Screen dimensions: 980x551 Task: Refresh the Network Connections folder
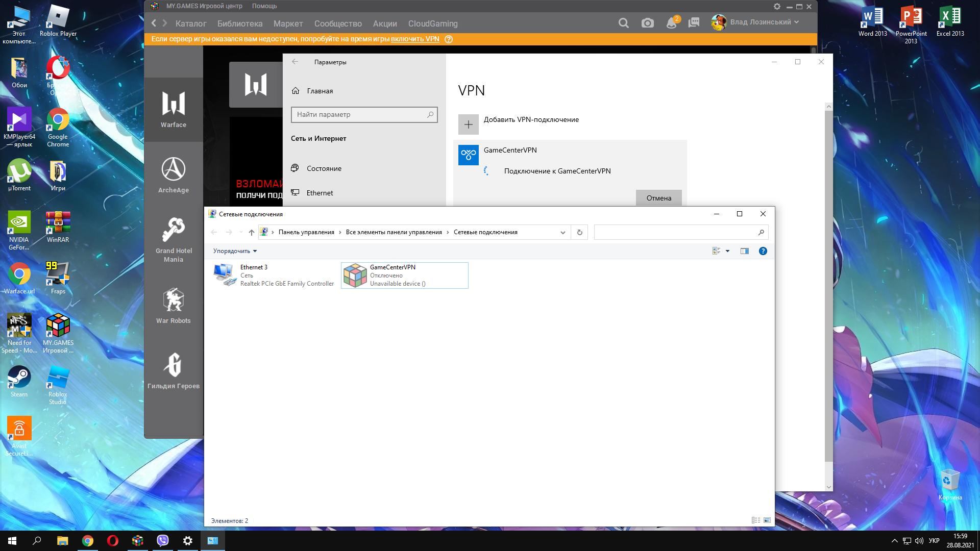pos(579,232)
